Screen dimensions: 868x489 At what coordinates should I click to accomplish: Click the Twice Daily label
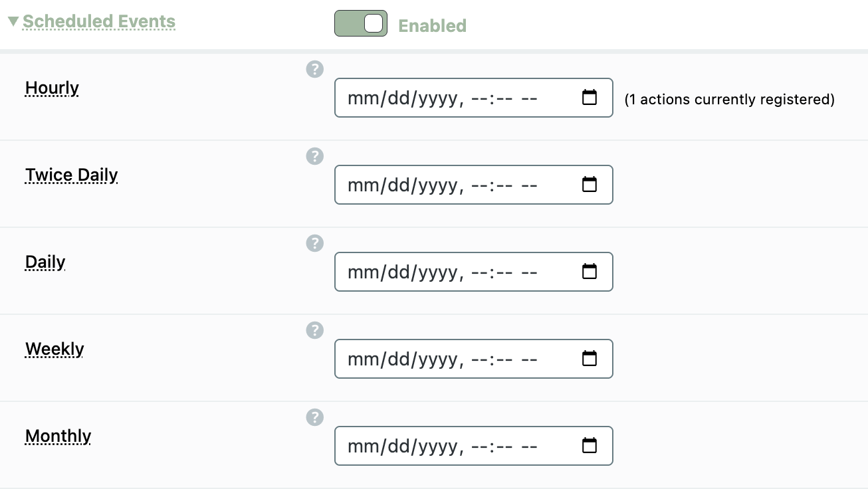(x=71, y=175)
